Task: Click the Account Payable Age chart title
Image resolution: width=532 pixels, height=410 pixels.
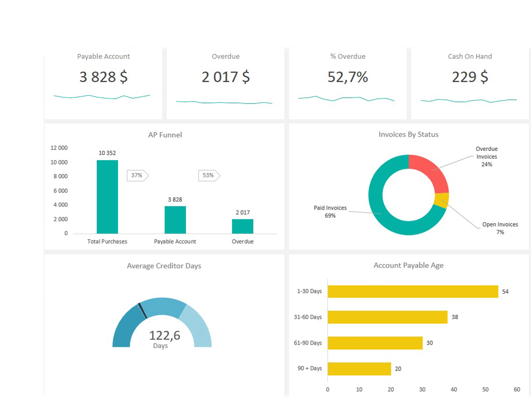Action: [409, 265]
